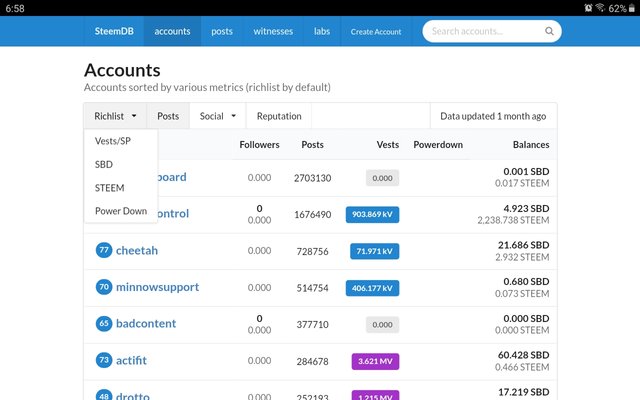Open the witnesses page

click(x=273, y=31)
